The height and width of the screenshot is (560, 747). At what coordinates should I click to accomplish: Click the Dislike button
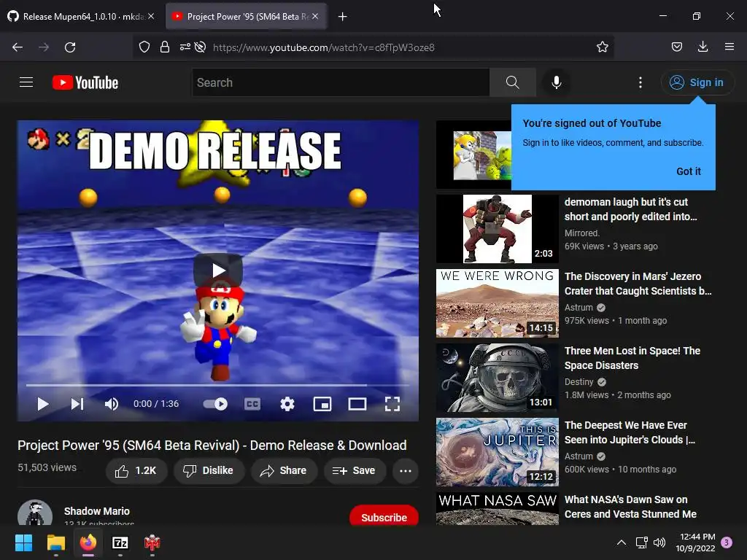209,470
